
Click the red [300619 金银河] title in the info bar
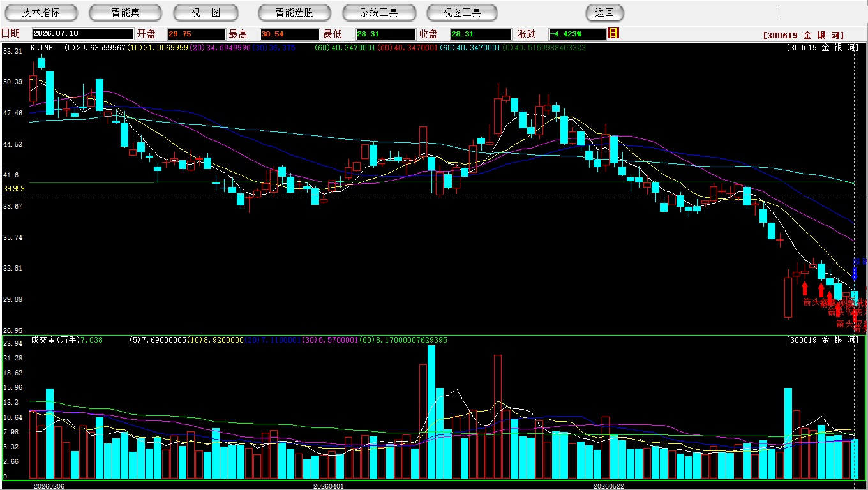pos(804,36)
